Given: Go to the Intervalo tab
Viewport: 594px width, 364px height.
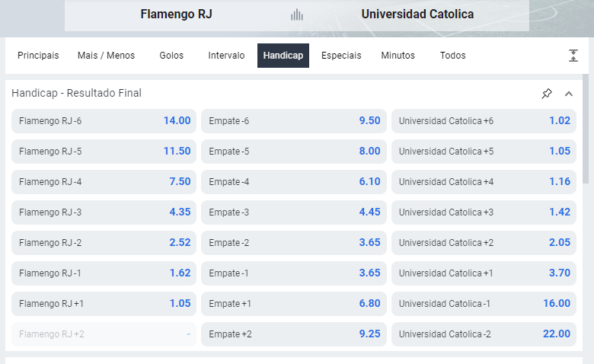Looking at the screenshot, I should click(x=226, y=56).
